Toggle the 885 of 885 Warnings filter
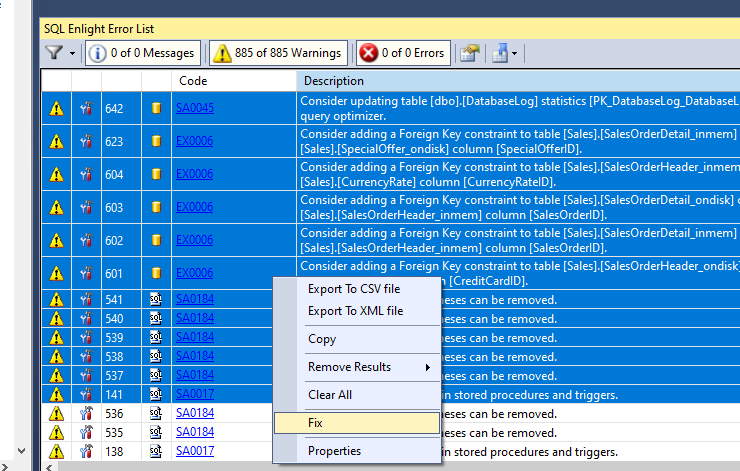Image resolution: width=740 pixels, height=471 pixels. [278, 53]
